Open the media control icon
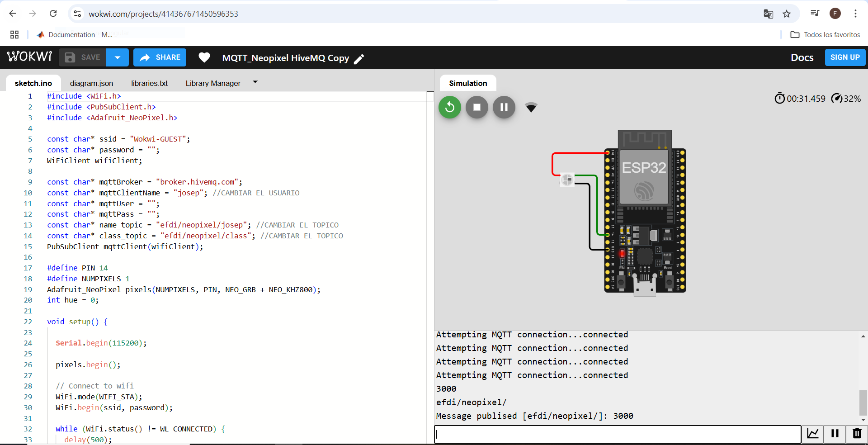 tap(815, 14)
